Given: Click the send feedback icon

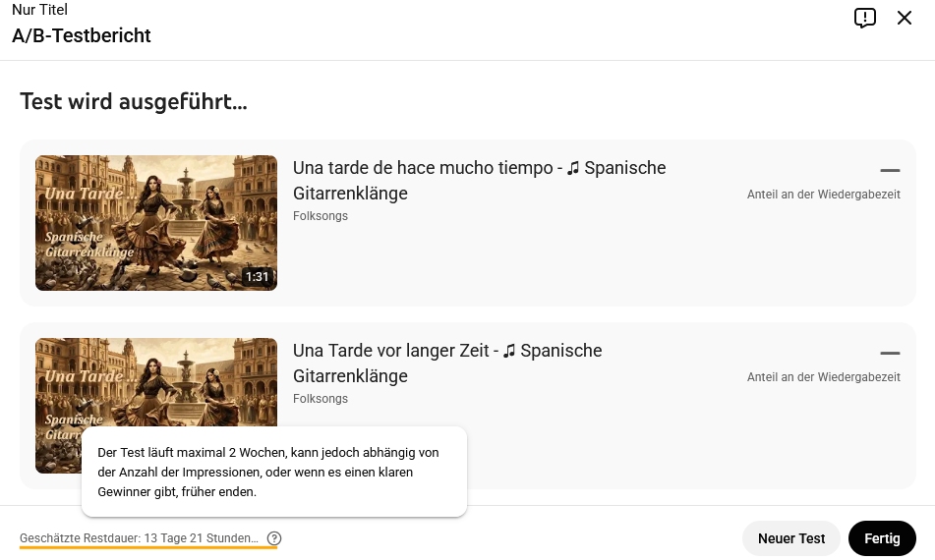Looking at the screenshot, I should coord(865,18).
